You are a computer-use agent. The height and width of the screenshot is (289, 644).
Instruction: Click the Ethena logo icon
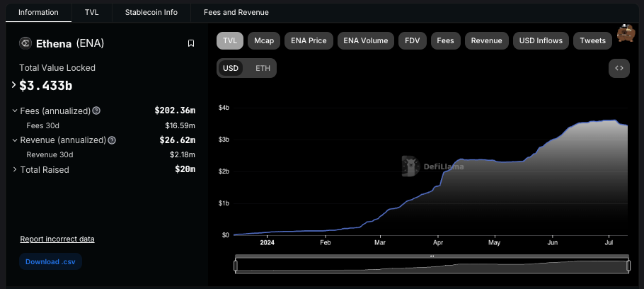(x=25, y=43)
